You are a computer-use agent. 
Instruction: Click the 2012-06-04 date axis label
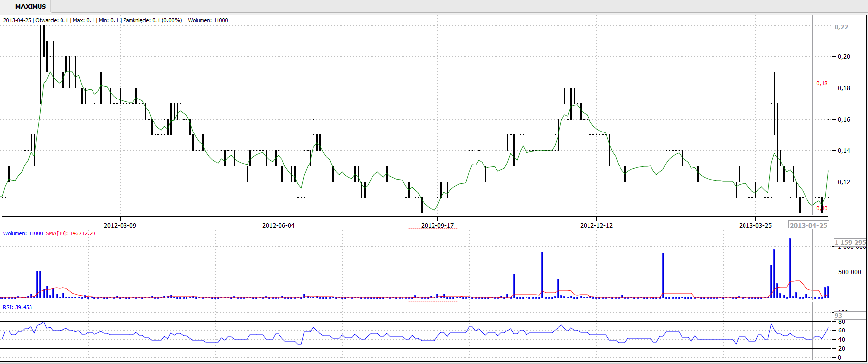tap(279, 225)
